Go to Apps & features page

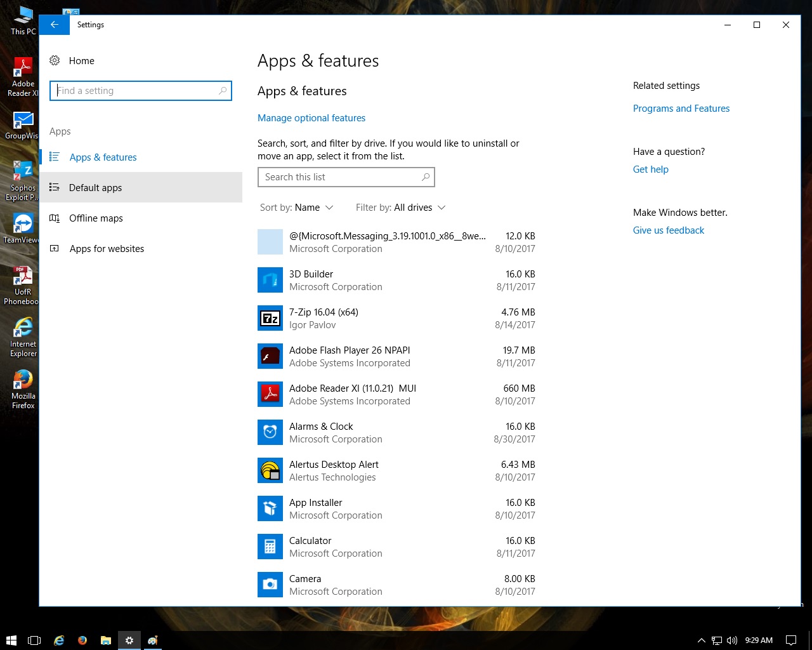141,157
